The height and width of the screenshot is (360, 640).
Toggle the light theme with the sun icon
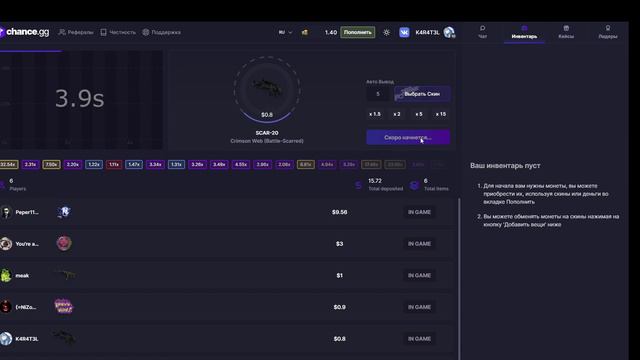point(386,32)
